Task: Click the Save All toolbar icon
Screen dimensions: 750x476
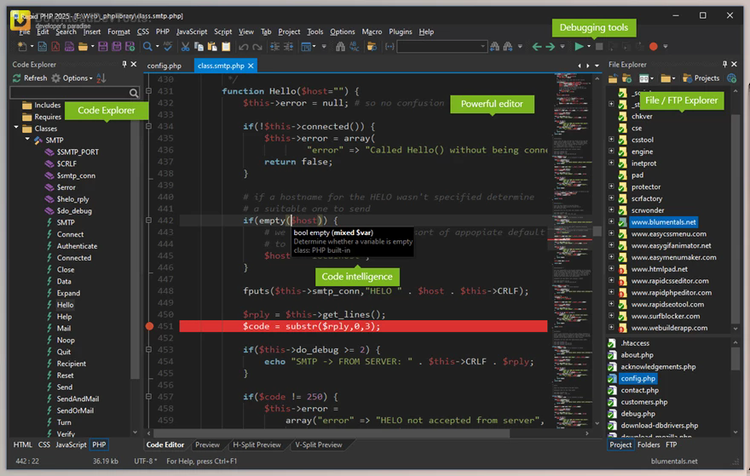Action: [x=116, y=46]
